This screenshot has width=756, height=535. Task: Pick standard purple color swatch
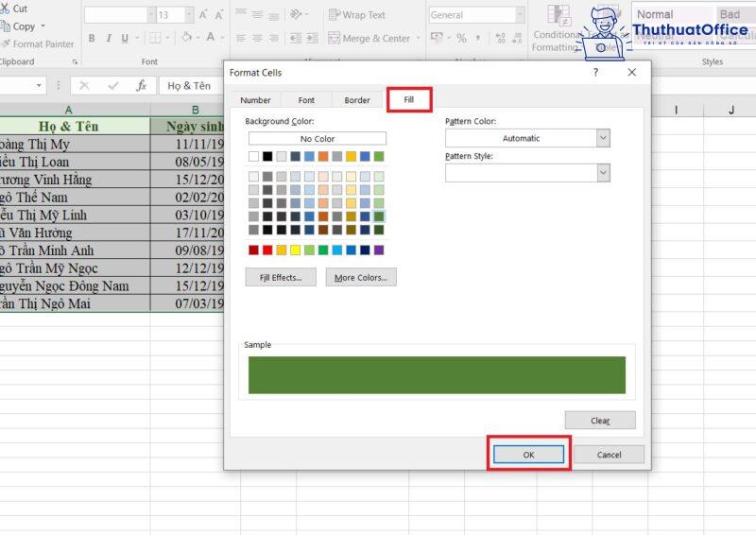379,250
